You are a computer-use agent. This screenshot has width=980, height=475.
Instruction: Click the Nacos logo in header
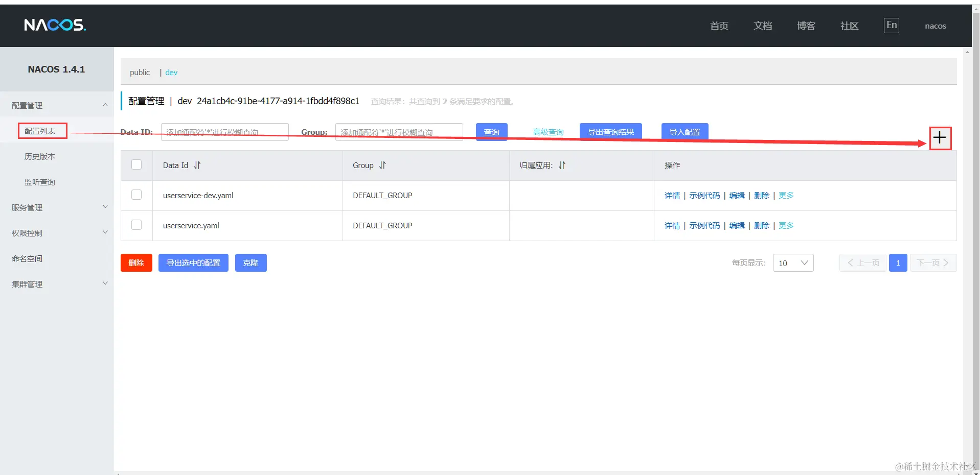tap(55, 25)
